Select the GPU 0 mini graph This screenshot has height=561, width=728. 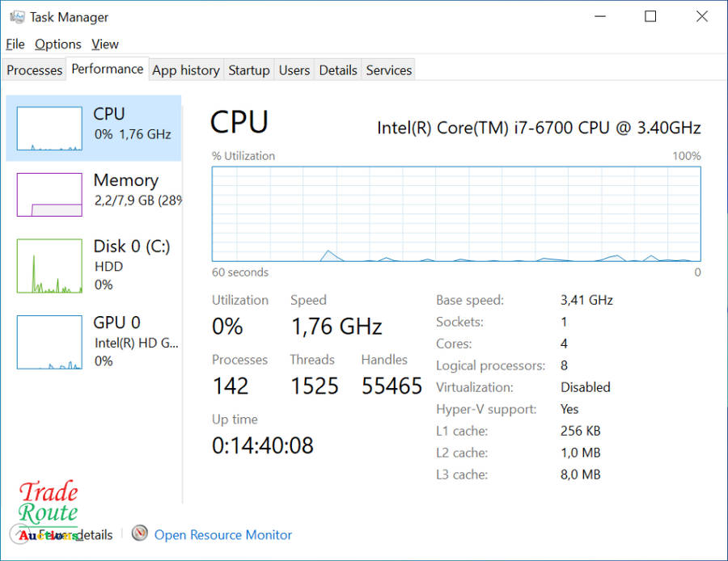tap(49, 343)
